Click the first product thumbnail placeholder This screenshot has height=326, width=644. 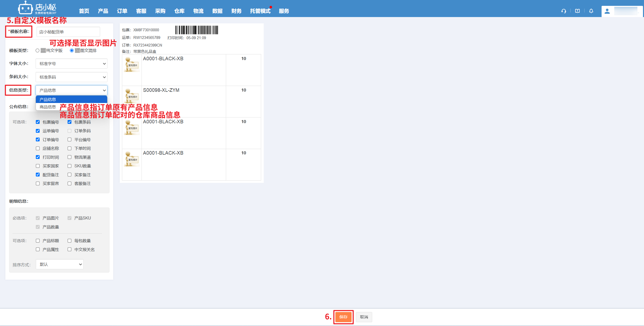pyautogui.click(x=132, y=65)
